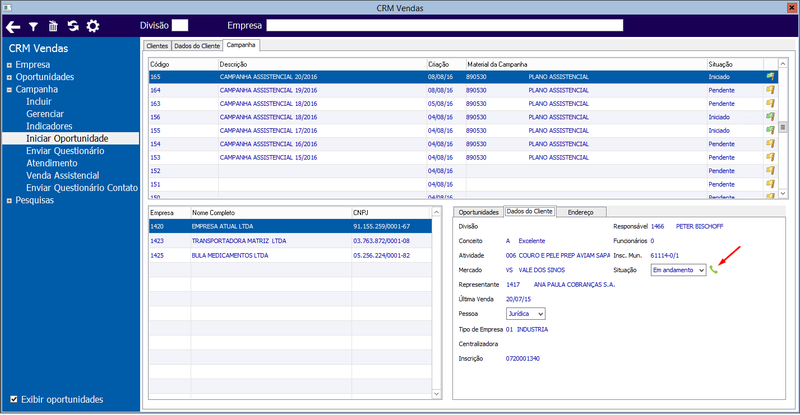Open Incluir under Campanha
800x415 pixels.
pyautogui.click(x=39, y=102)
